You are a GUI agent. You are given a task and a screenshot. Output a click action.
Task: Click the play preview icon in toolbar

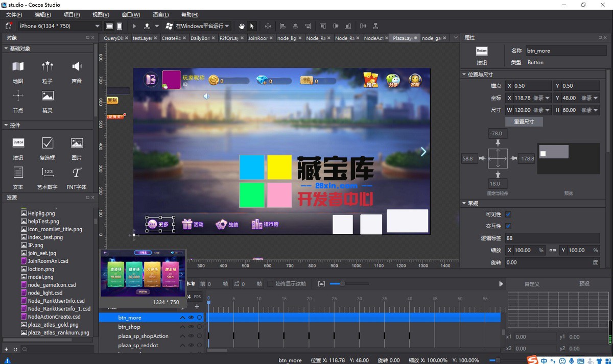[x=134, y=26]
